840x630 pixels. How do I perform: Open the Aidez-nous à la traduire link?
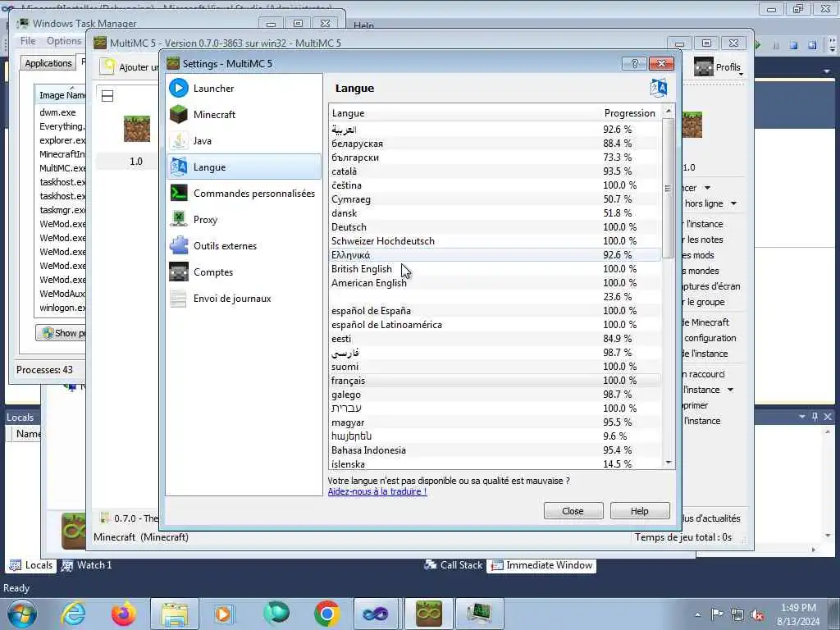(377, 492)
